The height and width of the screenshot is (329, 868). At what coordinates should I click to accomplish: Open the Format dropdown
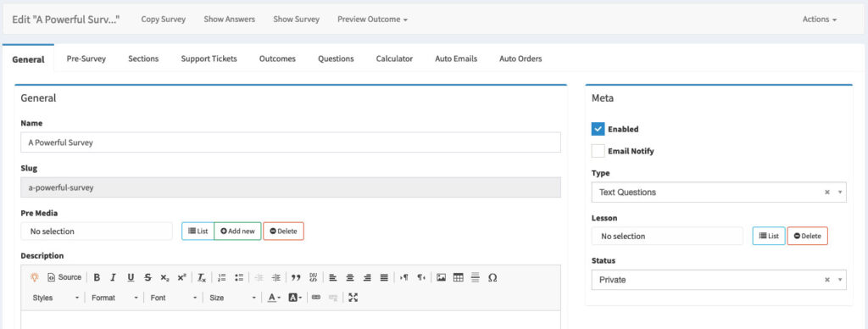point(114,298)
